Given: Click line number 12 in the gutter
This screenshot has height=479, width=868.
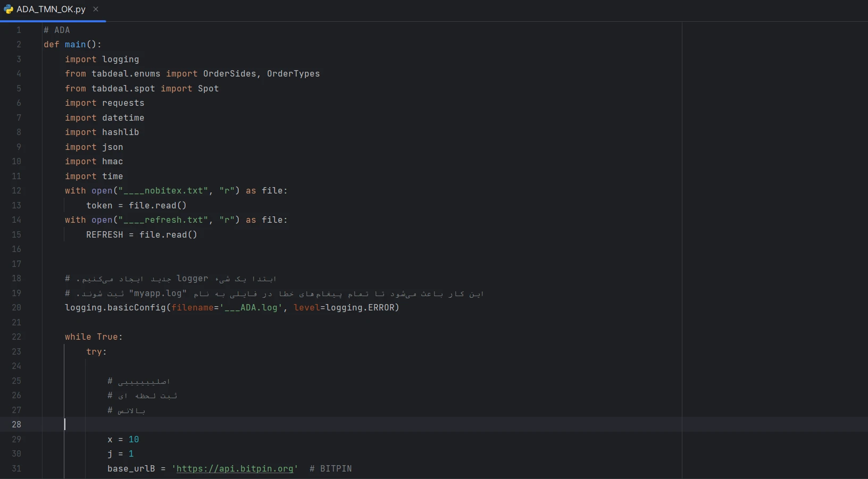Looking at the screenshot, I should point(16,191).
